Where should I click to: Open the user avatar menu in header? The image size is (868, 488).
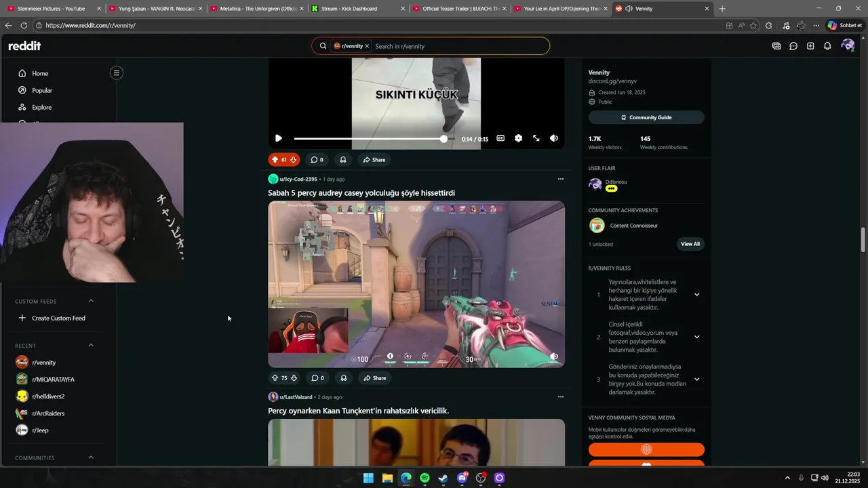(847, 45)
